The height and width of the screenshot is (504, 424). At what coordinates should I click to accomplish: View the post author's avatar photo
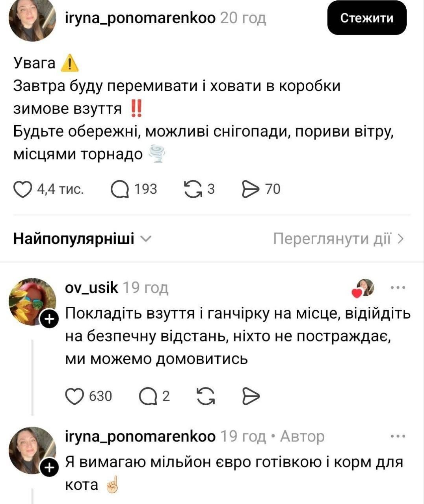coord(32,19)
